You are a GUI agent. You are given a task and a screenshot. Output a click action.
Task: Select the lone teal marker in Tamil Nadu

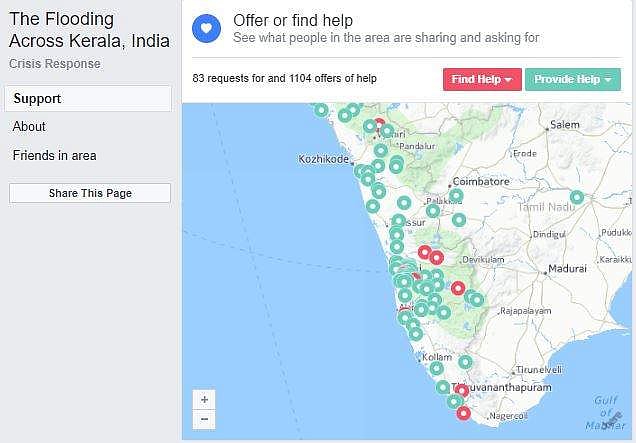tap(577, 197)
